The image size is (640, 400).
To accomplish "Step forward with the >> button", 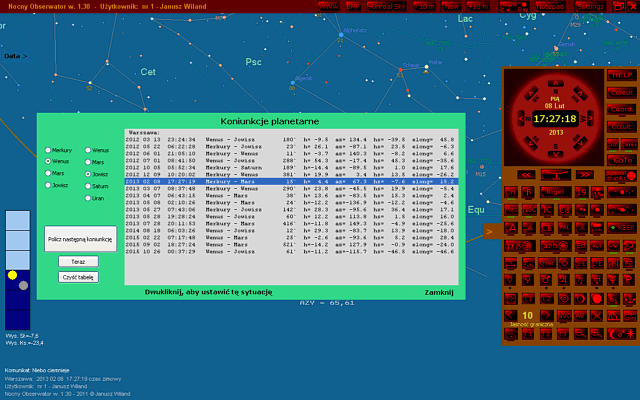I will point(585,175).
